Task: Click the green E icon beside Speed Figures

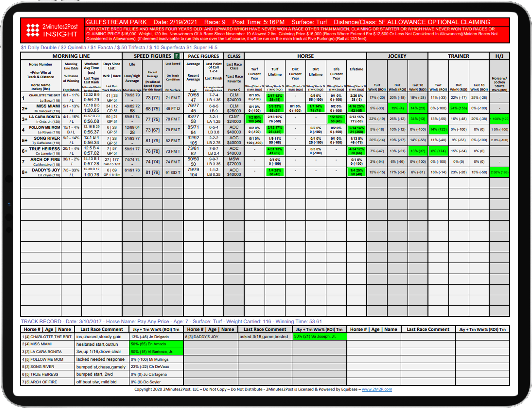Action: [177, 56]
